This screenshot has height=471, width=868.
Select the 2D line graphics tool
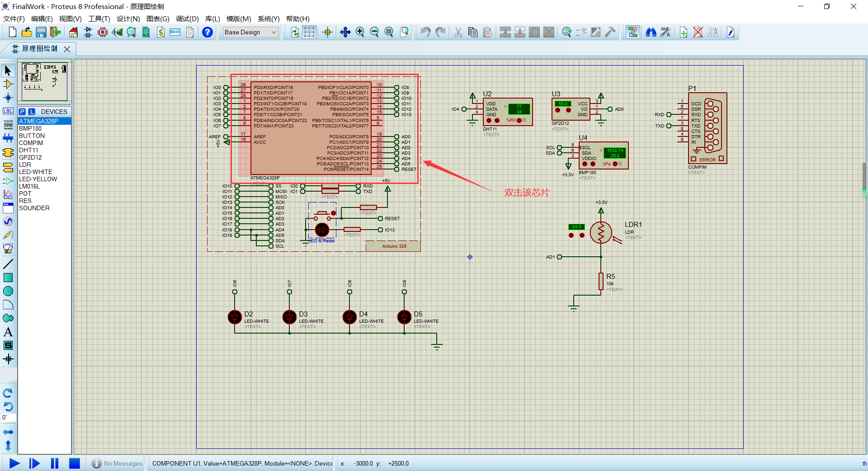click(x=8, y=264)
